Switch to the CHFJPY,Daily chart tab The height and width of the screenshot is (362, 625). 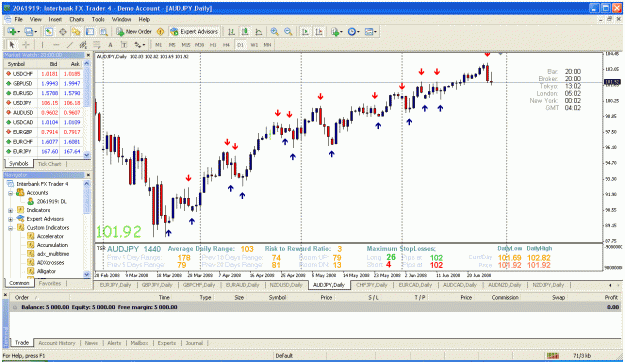(x=371, y=285)
